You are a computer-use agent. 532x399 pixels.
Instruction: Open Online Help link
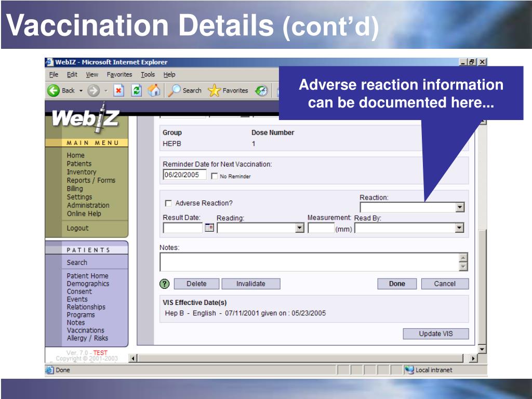[x=84, y=214]
